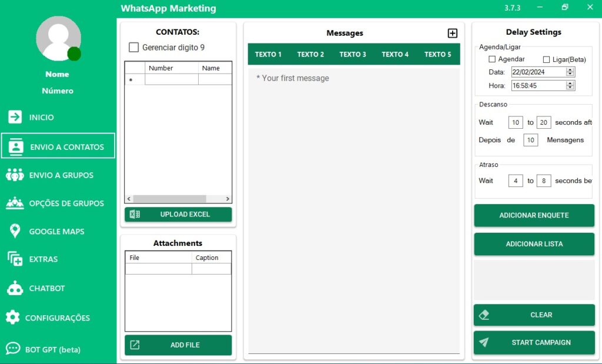This screenshot has height=364, width=602.
Task: Click the people group icon for Envio a Grupos
Action: [x=15, y=175]
